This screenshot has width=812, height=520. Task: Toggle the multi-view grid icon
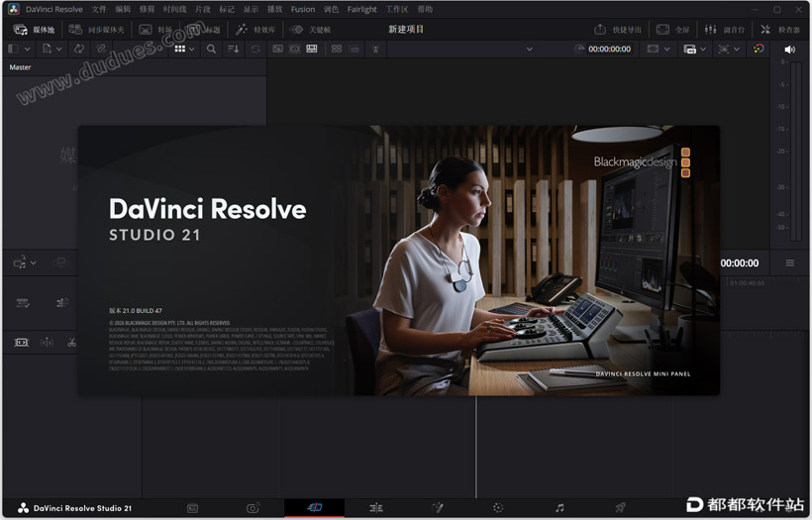click(x=337, y=49)
